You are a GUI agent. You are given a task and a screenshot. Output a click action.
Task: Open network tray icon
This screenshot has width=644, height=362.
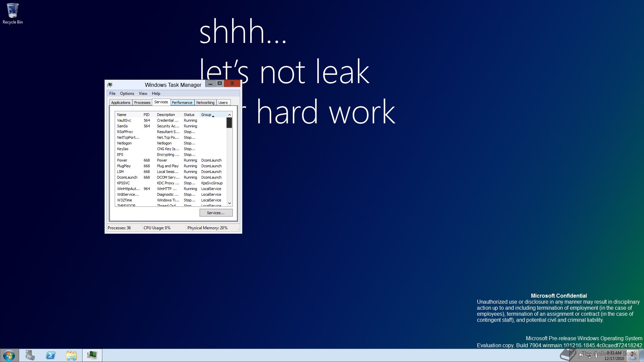[589, 355]
